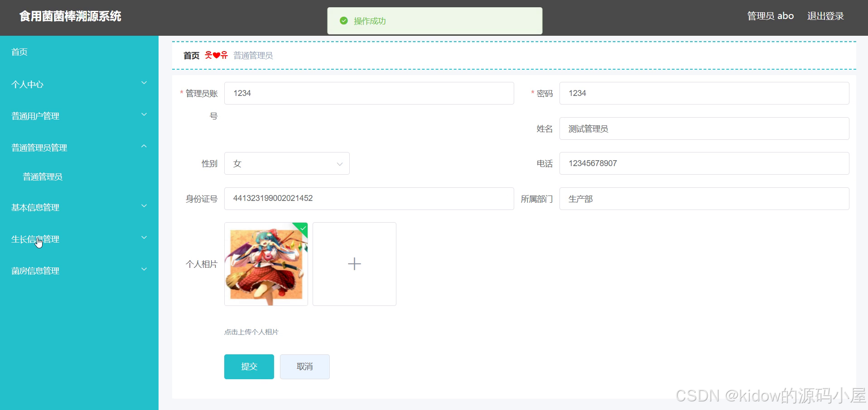The width and height of the screenshot is (868, 410).
Task: Click the green success check icon in the notification
Action: [x=344, y=21]
